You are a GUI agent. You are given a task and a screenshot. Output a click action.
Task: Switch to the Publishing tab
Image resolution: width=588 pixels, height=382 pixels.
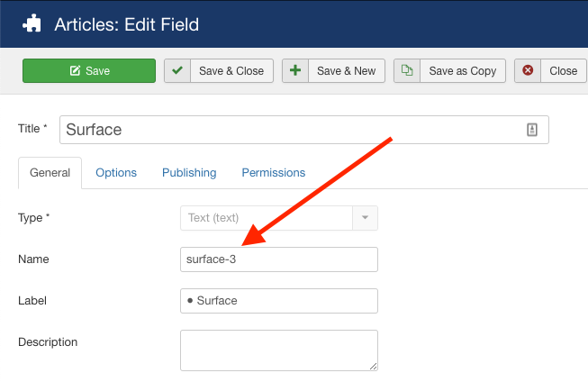pos(189,172)
